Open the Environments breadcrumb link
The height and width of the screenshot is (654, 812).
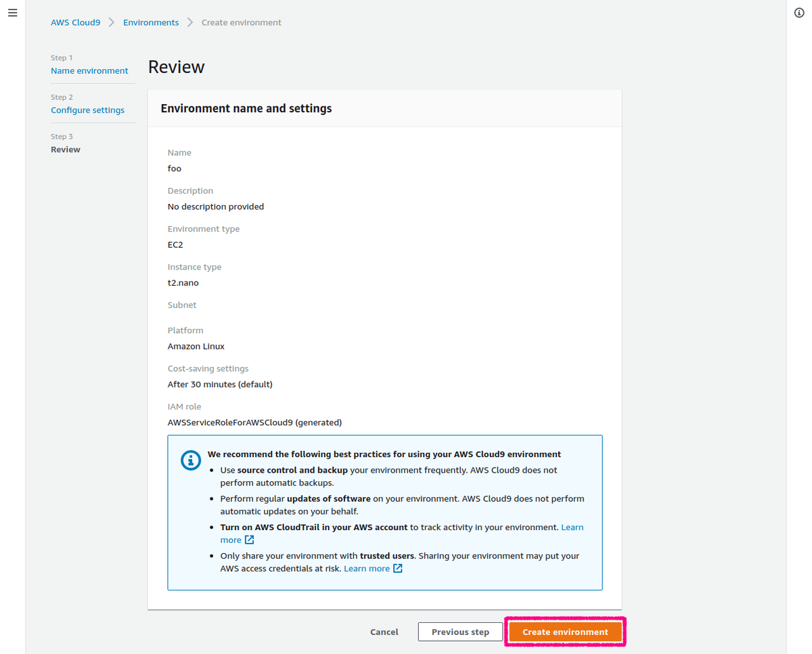click(x=150, y=22)
